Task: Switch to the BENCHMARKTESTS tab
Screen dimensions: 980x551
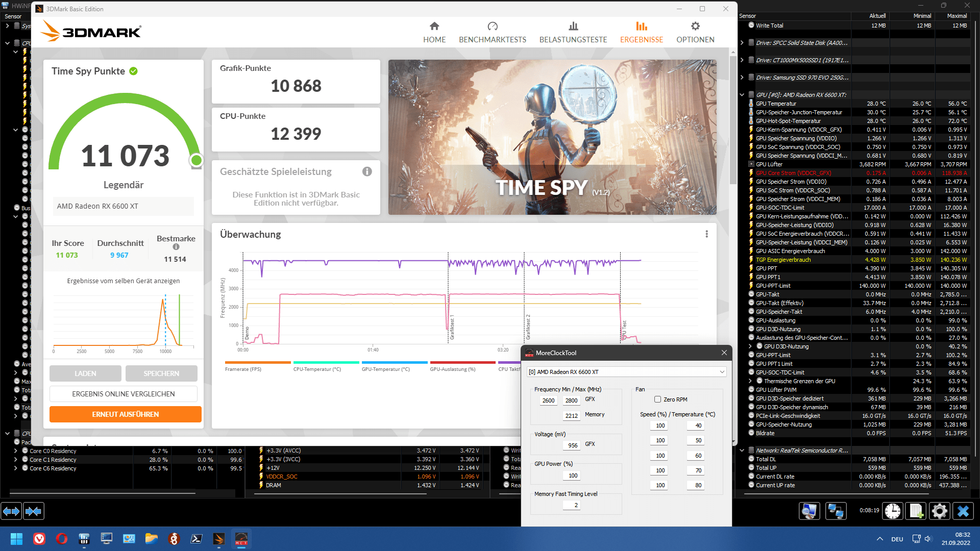Action: pyautogui.click(x=492, y=32)
